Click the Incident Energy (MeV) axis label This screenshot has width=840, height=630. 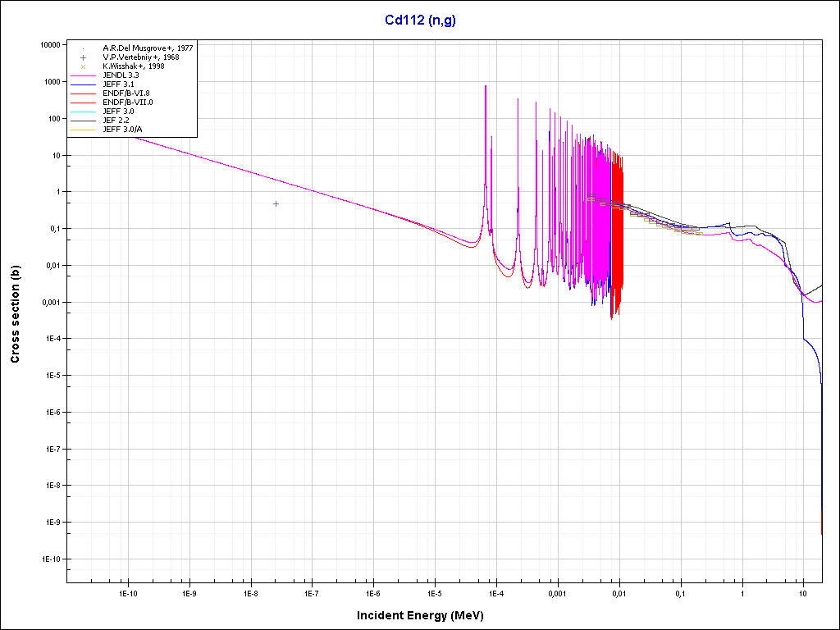pos(426,615)
